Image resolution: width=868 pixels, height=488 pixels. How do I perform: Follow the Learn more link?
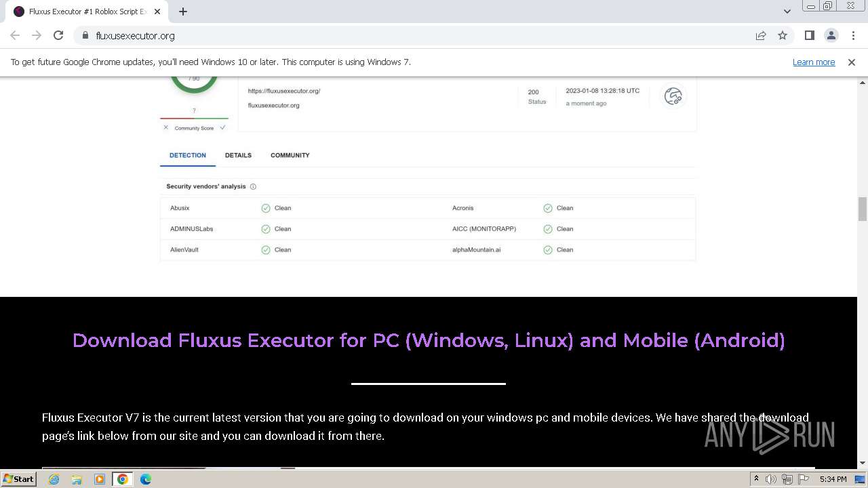[x=814, y=62]
